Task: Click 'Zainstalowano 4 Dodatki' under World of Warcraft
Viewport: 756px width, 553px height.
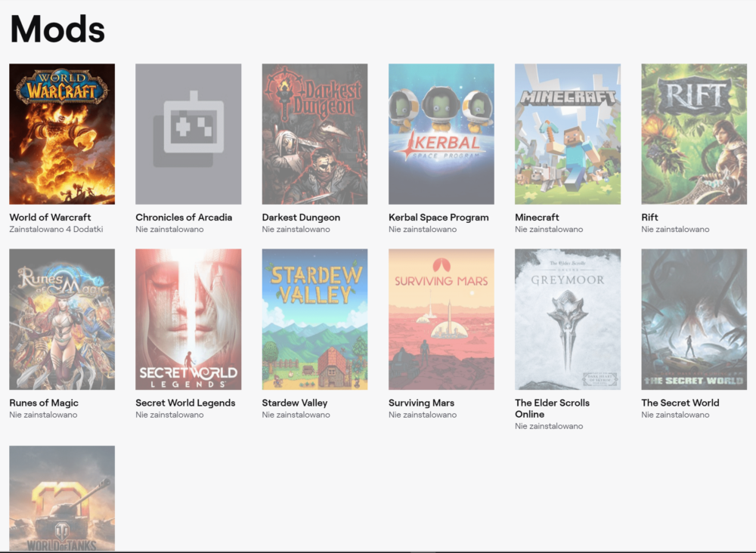Action: click(56, 230)
